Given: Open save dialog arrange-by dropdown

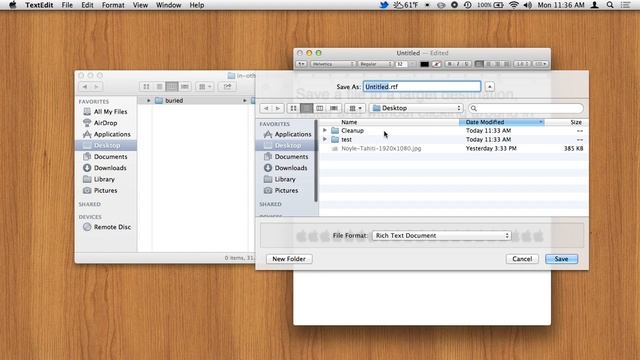Looking at the screenshot, I should [x=355, y=108].
